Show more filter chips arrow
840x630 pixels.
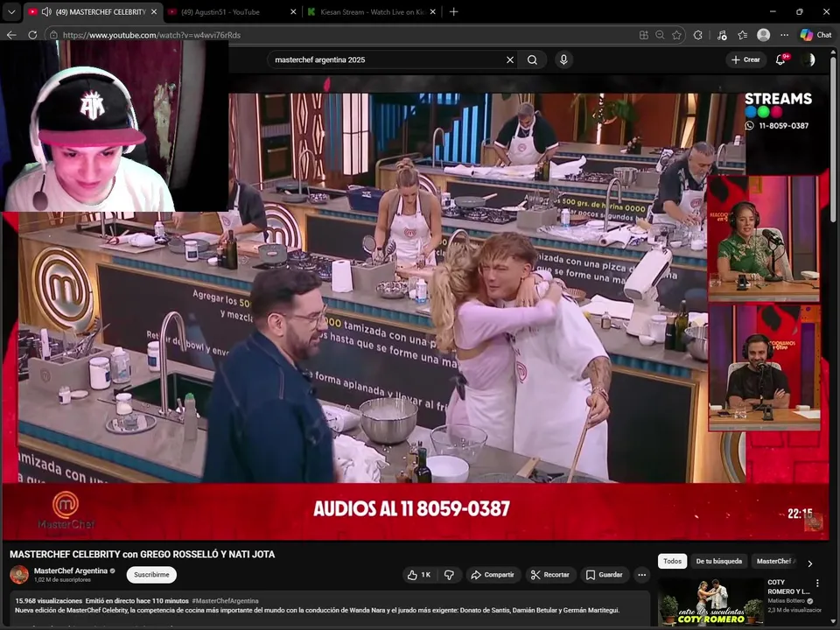click(x=810, y=563)
